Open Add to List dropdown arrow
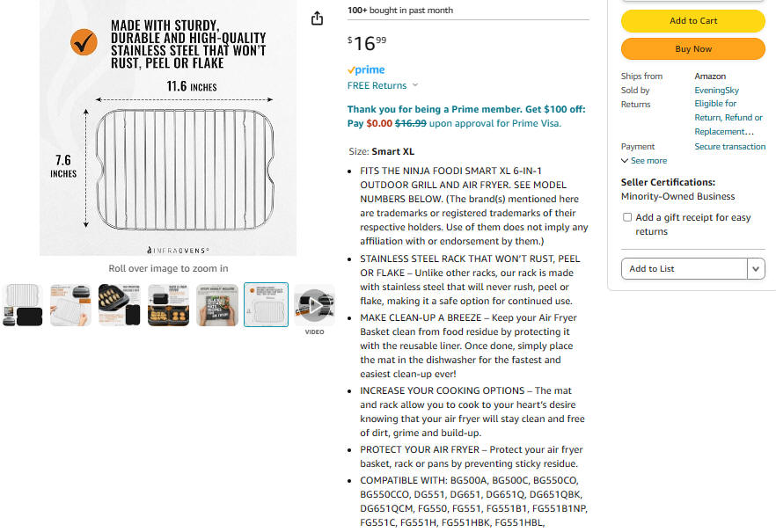Viewport: 776px width, 532px height. point(756,269)
